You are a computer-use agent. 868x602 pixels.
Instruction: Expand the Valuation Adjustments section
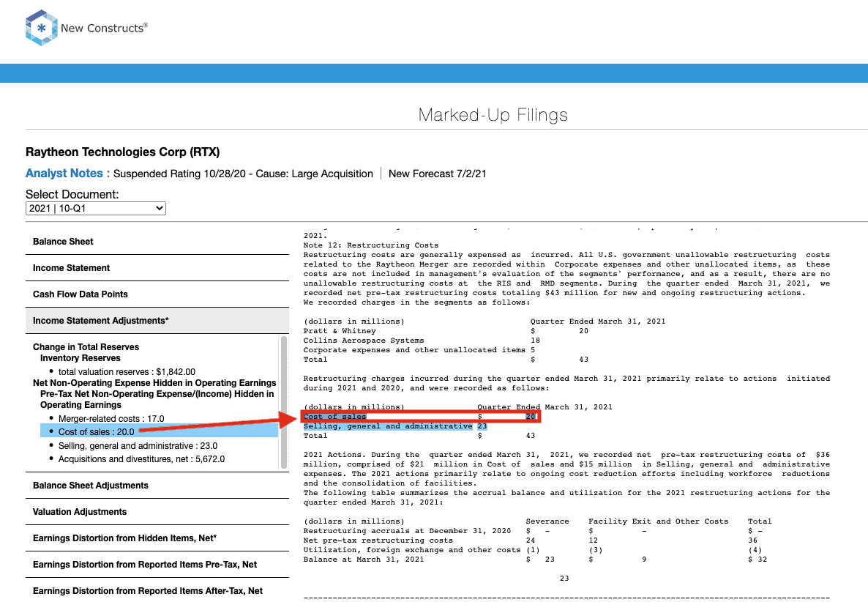click(x=157, y=512)
